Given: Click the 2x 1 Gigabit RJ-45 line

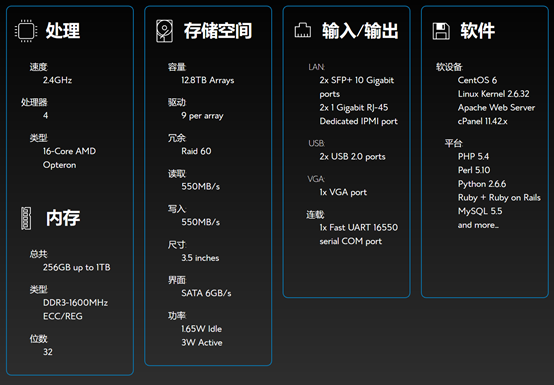Looking at the screenshot, I should 354,107.
